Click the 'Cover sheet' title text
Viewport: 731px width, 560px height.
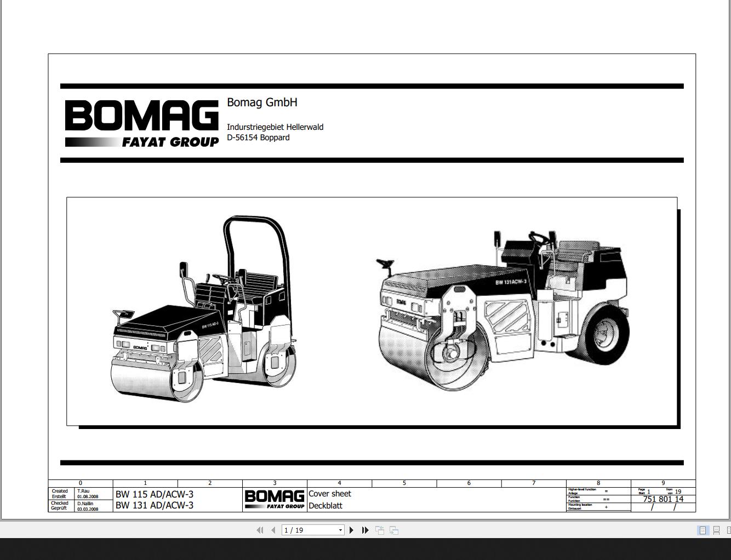coord(330,494)
